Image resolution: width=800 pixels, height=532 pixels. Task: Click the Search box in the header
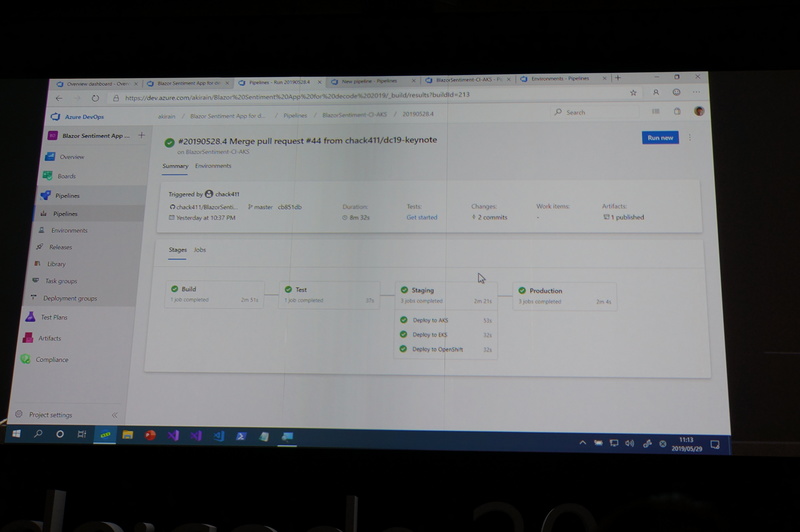click(x=594, y=112)
